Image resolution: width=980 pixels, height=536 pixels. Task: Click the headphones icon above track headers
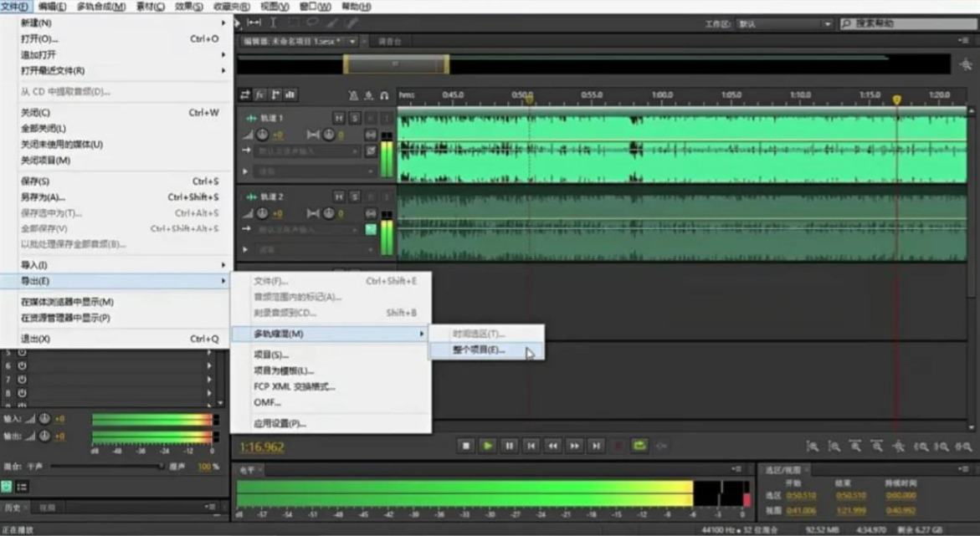pyautogui.click(x=384, y=95)
